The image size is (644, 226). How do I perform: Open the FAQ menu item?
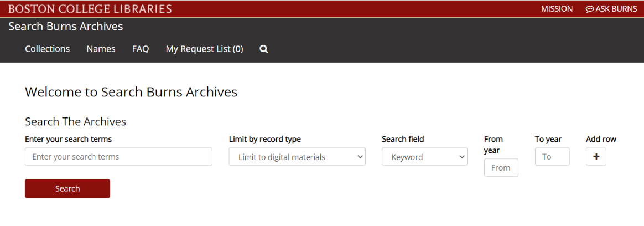(x=141, y=49)
